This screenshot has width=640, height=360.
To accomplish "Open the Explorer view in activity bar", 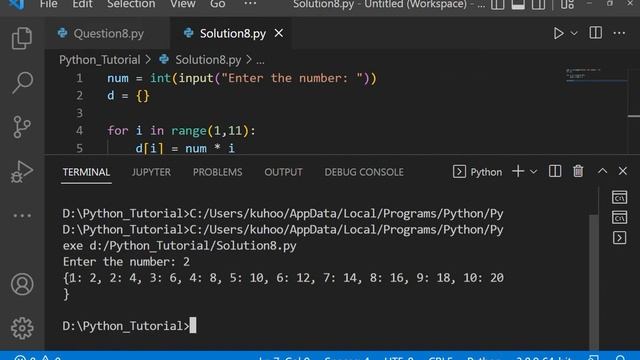I will pos(22,38).
